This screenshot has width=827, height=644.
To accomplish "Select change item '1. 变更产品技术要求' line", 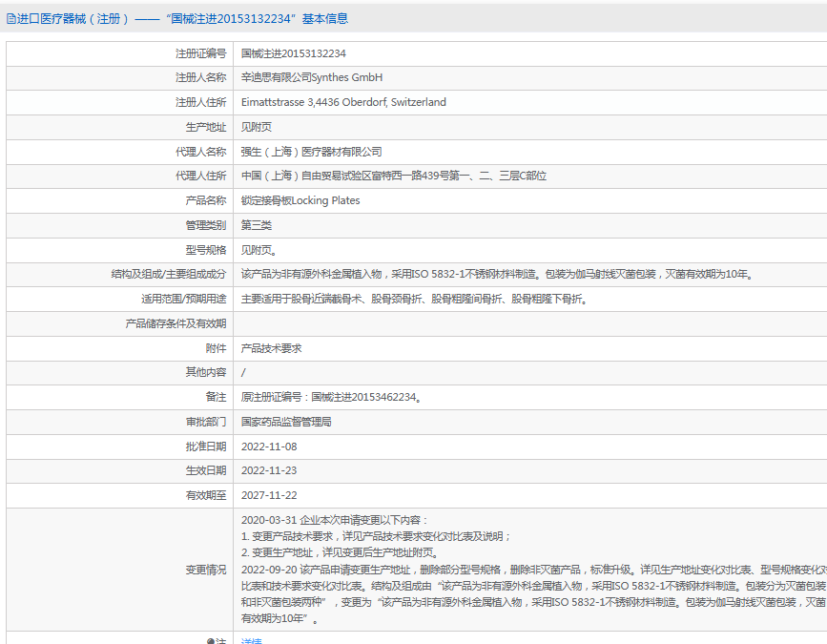I will click(x=377, y=536).
